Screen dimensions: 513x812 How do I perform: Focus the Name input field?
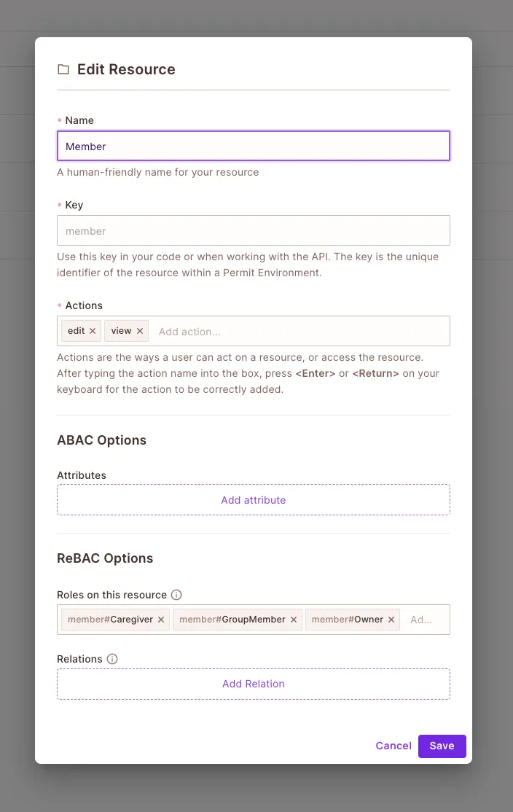point(253,146)
